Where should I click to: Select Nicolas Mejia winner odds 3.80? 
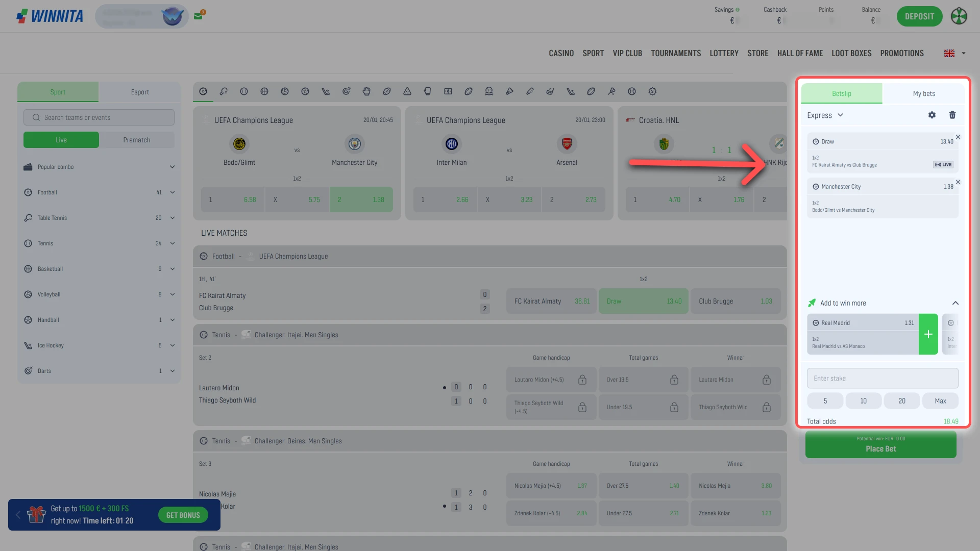[x=736, y=486]
